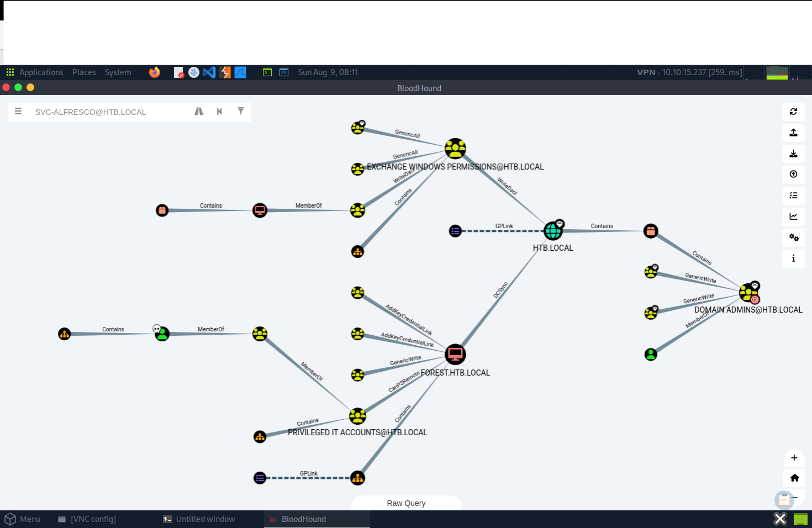The image size is (812, 528).
Task: Open the terminal launcher in top panel
Action: pos(267,72)
